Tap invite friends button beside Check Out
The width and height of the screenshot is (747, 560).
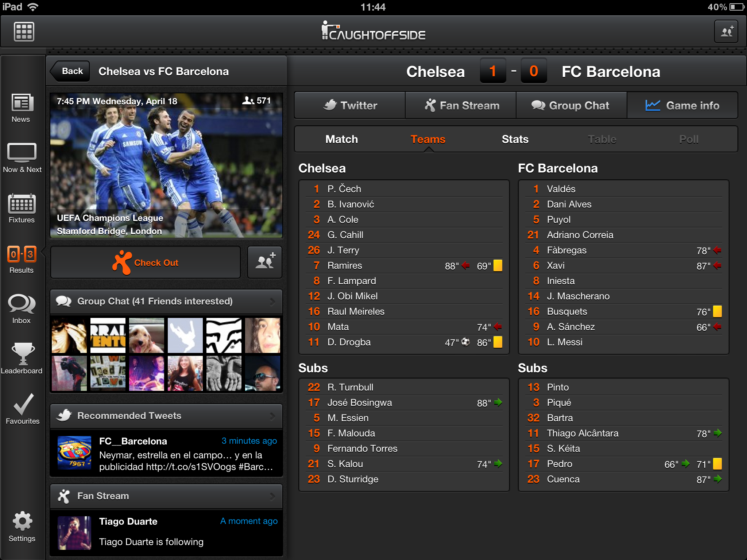[265, 262]
